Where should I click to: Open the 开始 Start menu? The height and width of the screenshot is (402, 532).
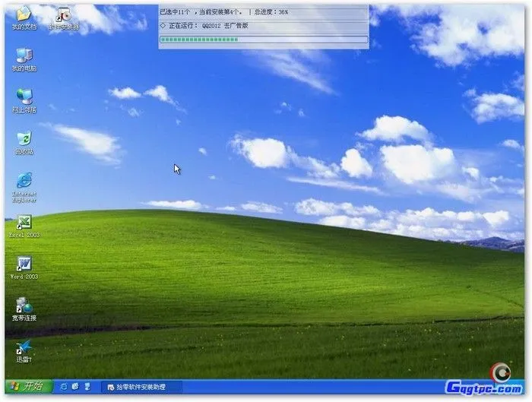[x=29, y=386]
